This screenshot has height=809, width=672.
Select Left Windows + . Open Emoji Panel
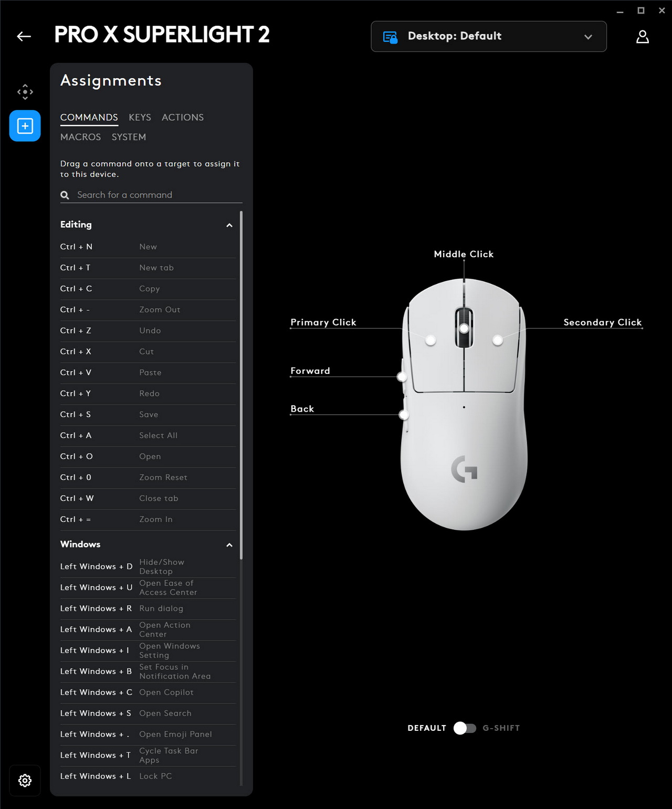pyautogui.click(x=148, y=735)
